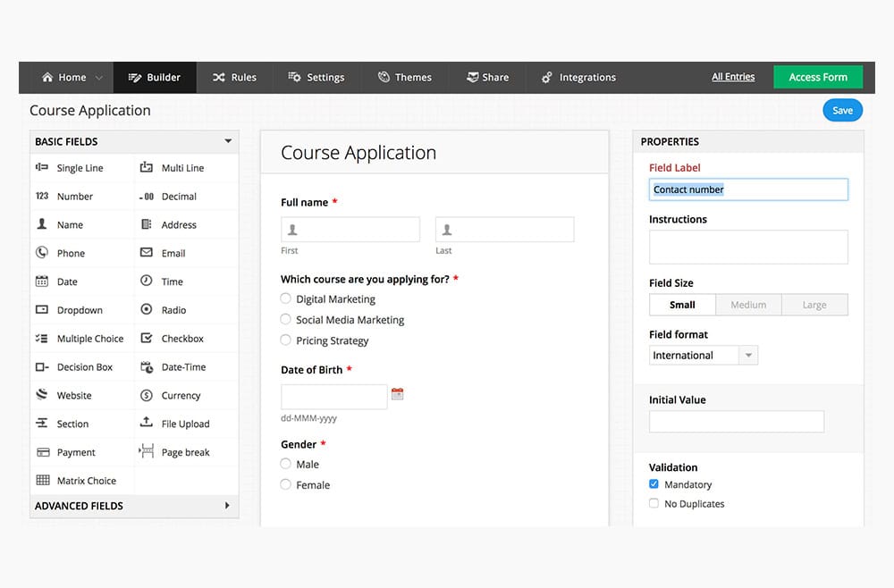This screenshot has width=894, height=588.
Task: Click the First name input field
Action: click(x=350, y=229)
